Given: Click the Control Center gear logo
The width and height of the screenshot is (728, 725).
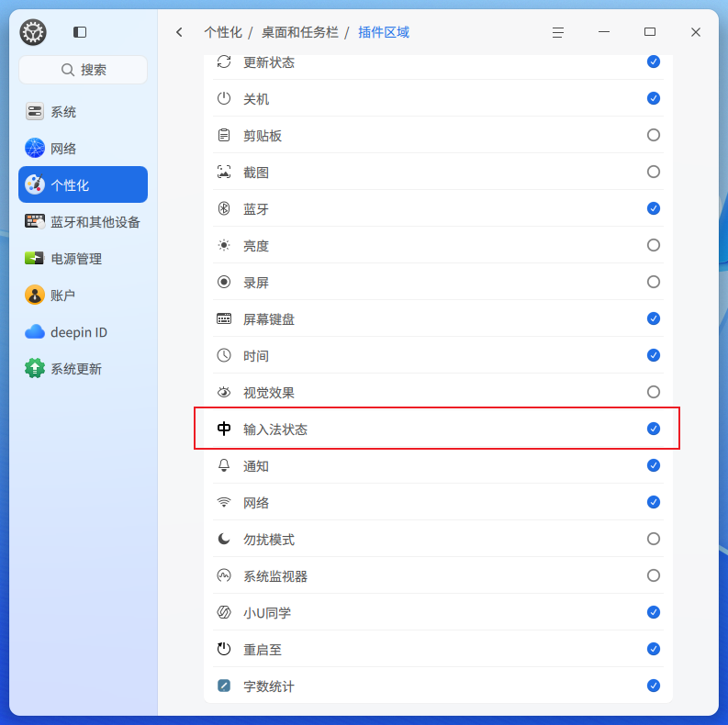Looking at the screenshot, I should pos(33,32).
